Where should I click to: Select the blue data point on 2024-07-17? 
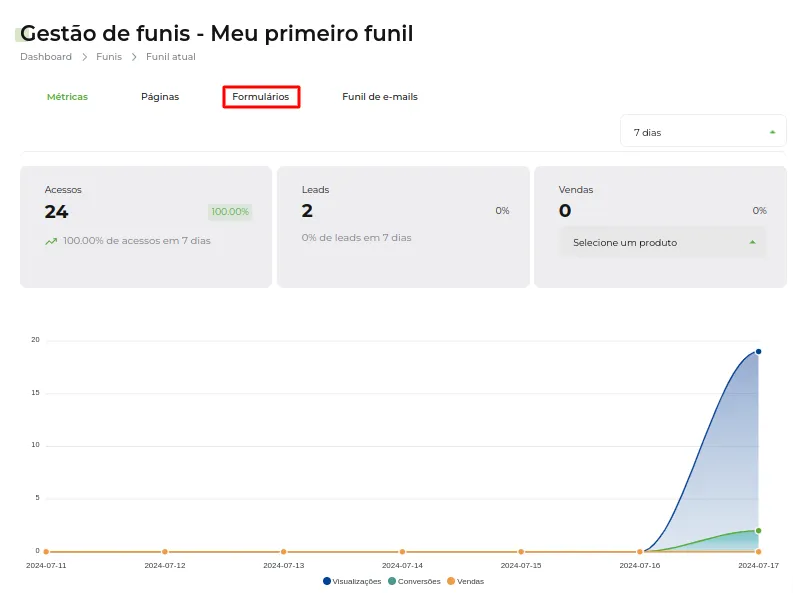click(759, 352)
